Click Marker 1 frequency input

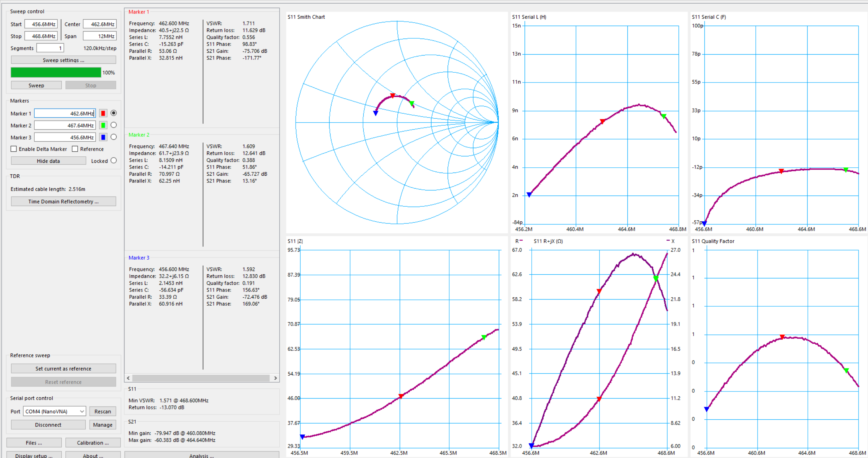click(x=65, y=113)
